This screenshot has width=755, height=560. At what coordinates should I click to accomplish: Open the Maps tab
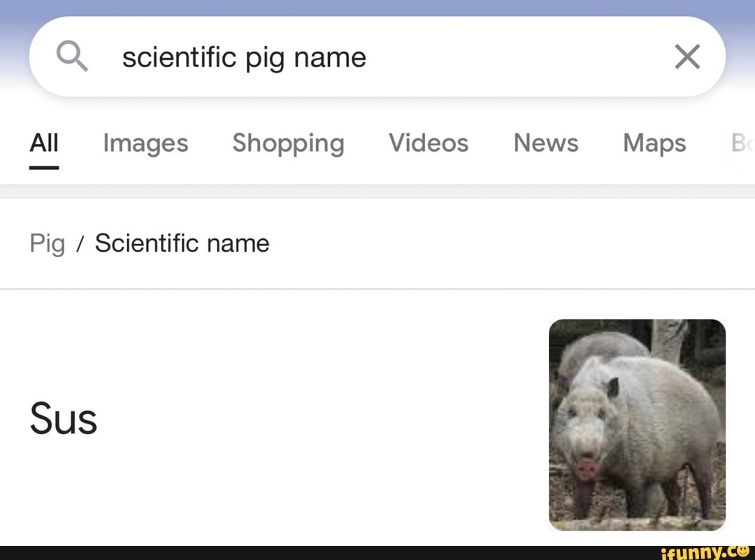pos(654,143)
